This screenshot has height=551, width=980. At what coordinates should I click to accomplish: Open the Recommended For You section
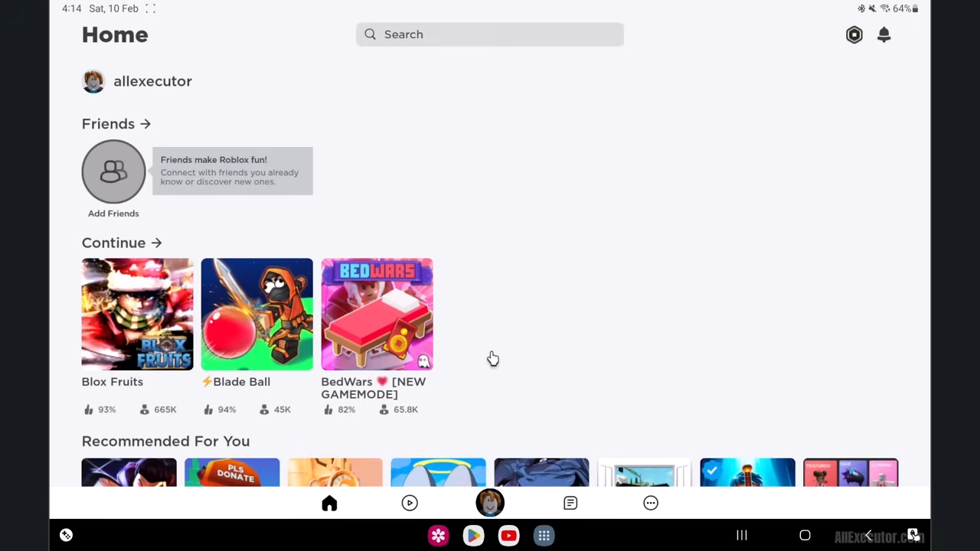[165, 441]
